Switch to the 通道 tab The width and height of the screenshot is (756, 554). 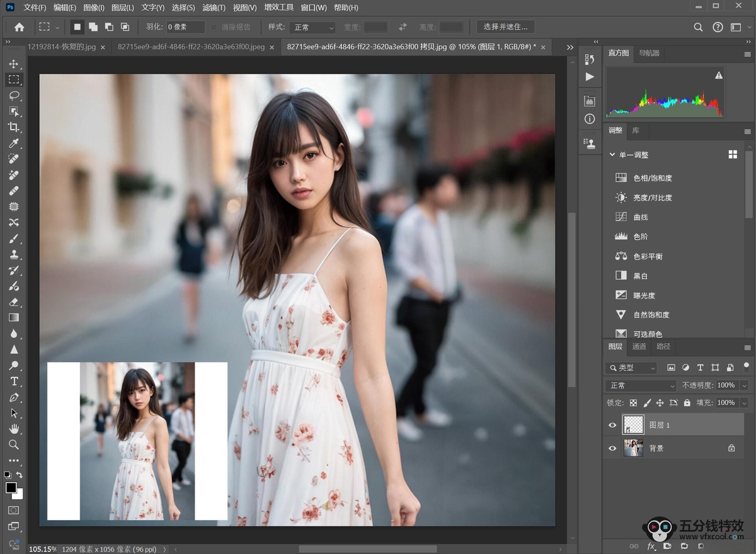(639, 346)
